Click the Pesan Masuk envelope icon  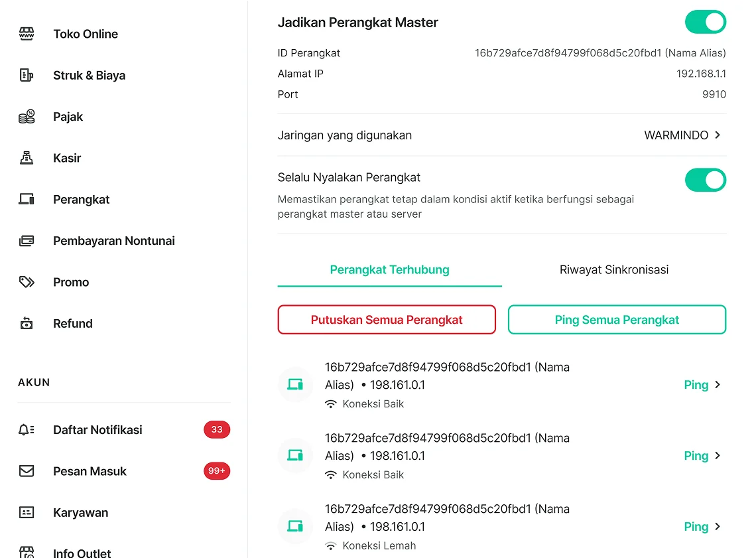click(x=27, y=471)
